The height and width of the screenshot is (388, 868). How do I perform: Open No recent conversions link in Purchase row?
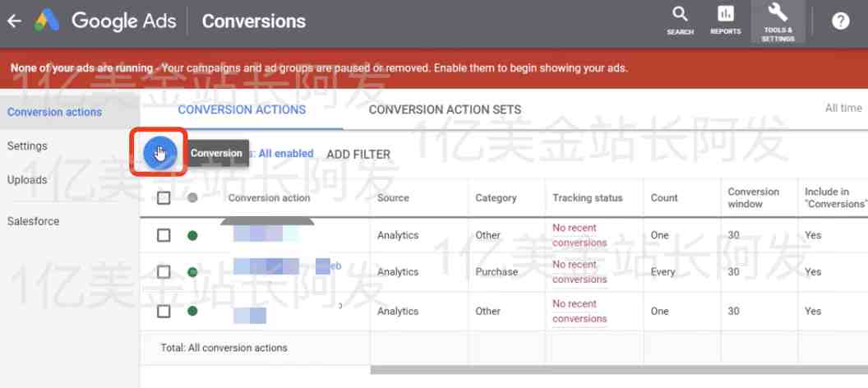click(x=579, y=272)
